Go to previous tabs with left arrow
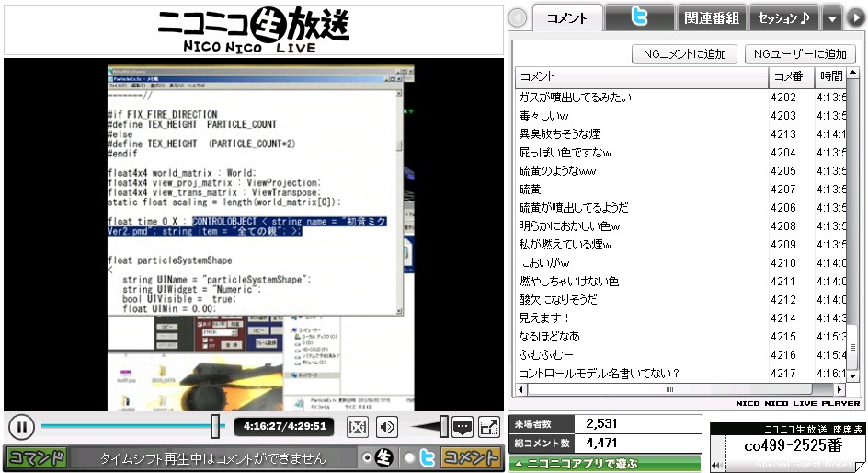The image size is (868, 473). (518, 18)
